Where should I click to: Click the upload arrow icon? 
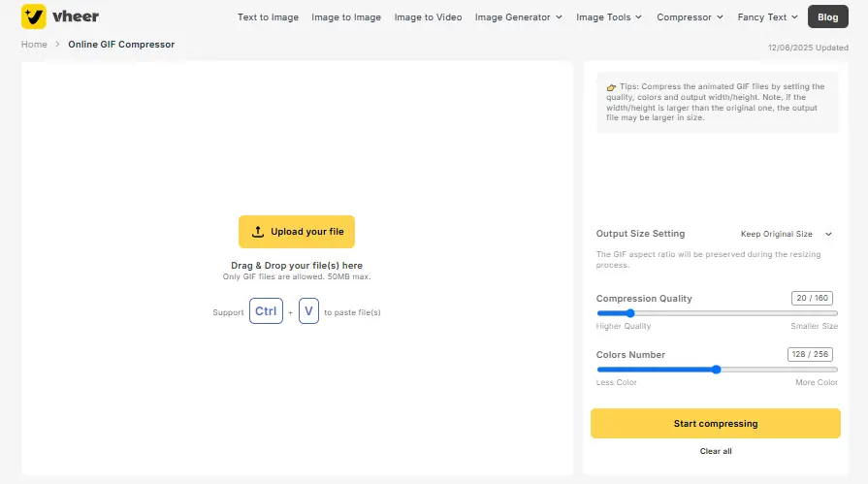257,232
